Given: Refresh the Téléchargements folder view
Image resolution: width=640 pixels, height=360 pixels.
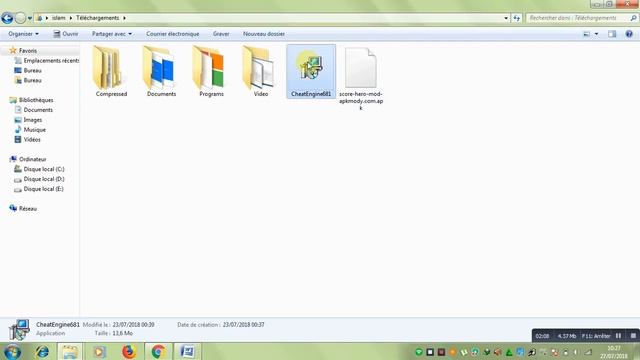Looking at the screenshot, I should 517,18.
